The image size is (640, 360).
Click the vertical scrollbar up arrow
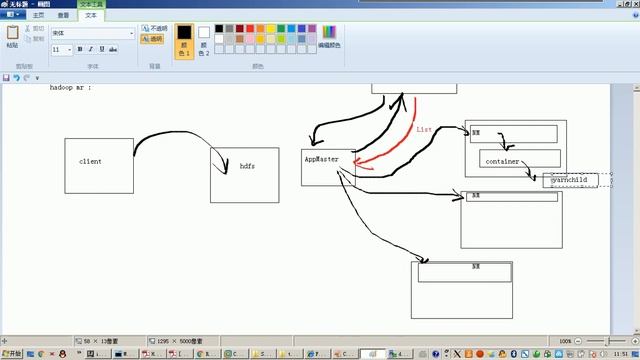pyautogui.click(x=636, y=88)
